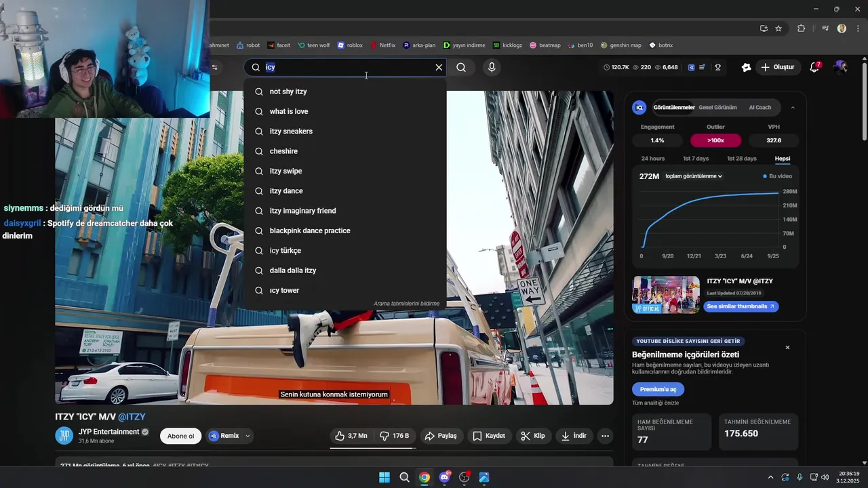Viewport: 868px width, 488px height.
Task: Dislike the video with thumbs down
Action: click(x=394, y=436)
